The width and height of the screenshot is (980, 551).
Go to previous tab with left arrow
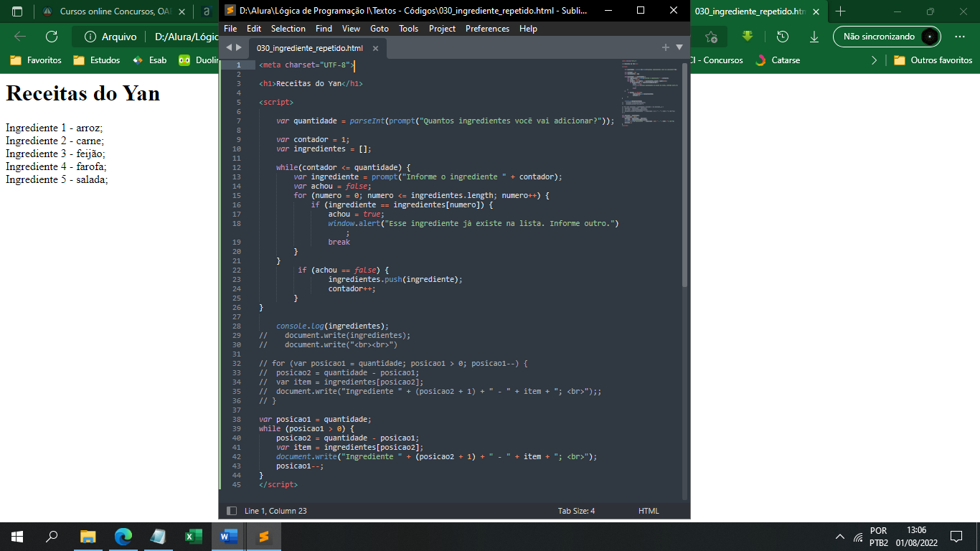tap(229, 47)
